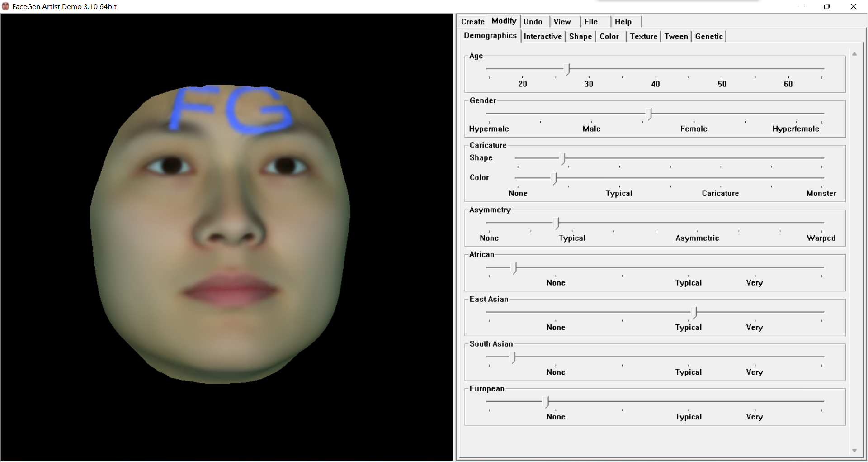This screenshot has height=462, width=868.
Task: Click the panel scrollbar down arrow
Action: (854, 450)
